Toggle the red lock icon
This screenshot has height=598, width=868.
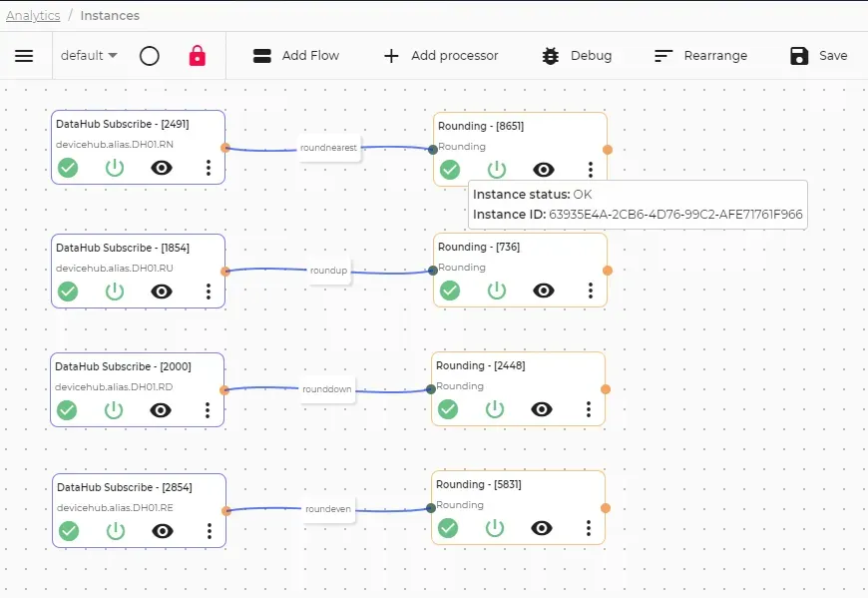(198, 56)
